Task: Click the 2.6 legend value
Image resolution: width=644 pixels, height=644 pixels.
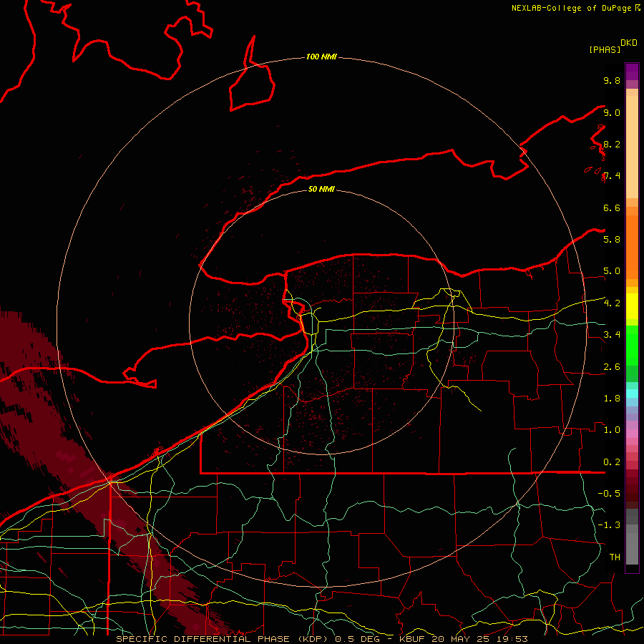Action: [x=612, y=366]
